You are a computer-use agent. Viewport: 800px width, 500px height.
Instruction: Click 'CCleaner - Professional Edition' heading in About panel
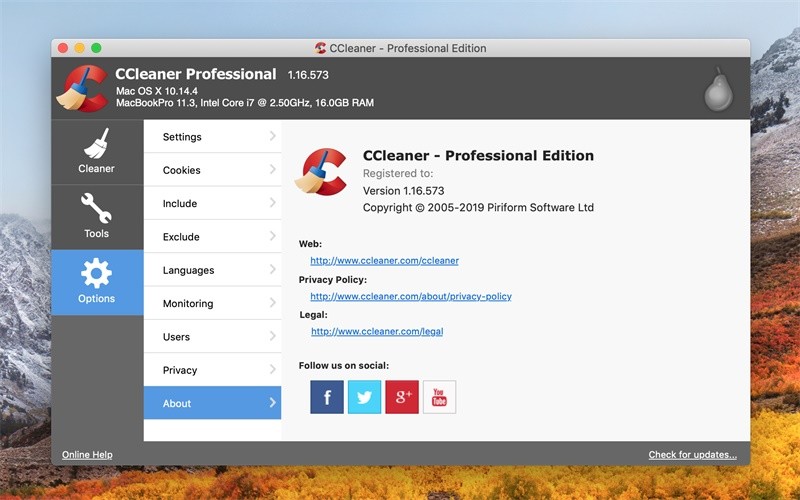click(478, 156)
